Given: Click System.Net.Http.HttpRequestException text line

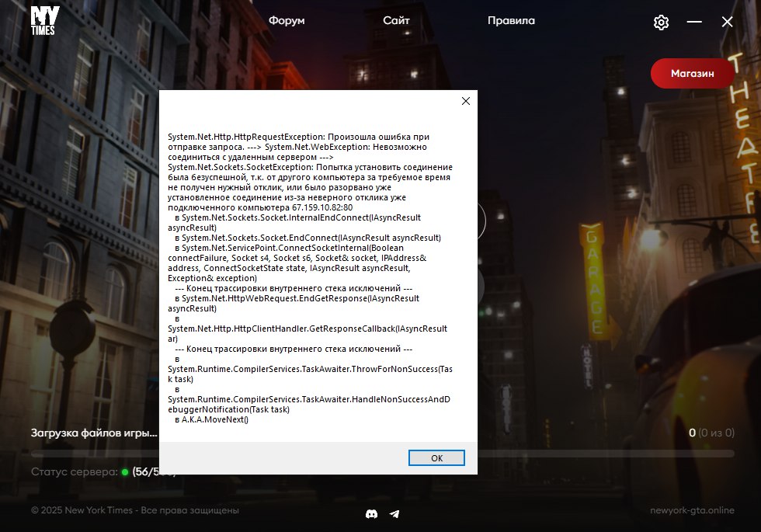Looking at the screenshot, I should coord(298,137).
